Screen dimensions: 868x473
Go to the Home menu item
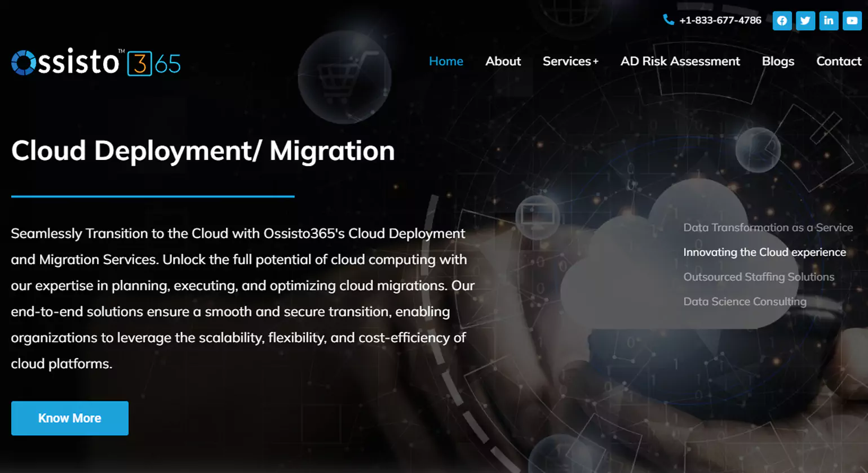(x=446, y=61)
